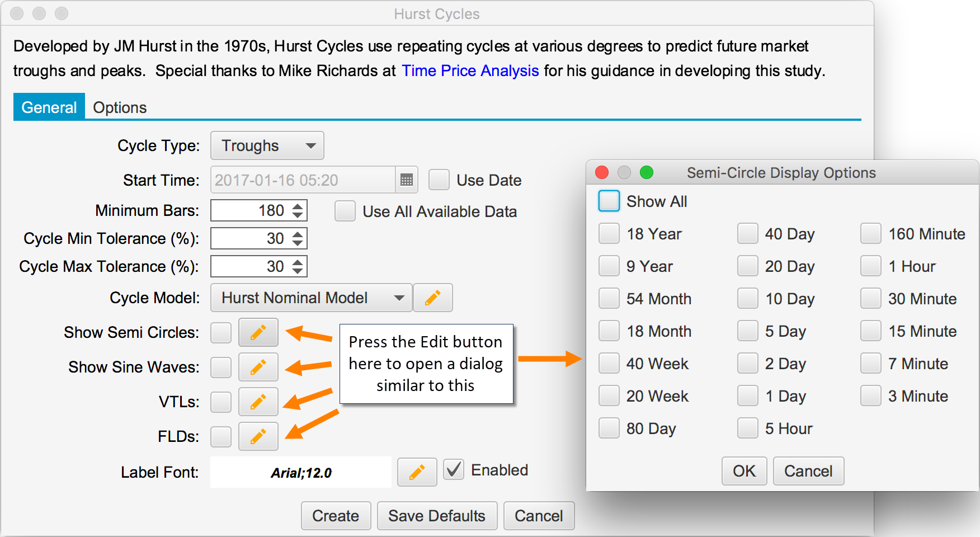Click the Cycle Max Tolerance input field

pos(251,267)
